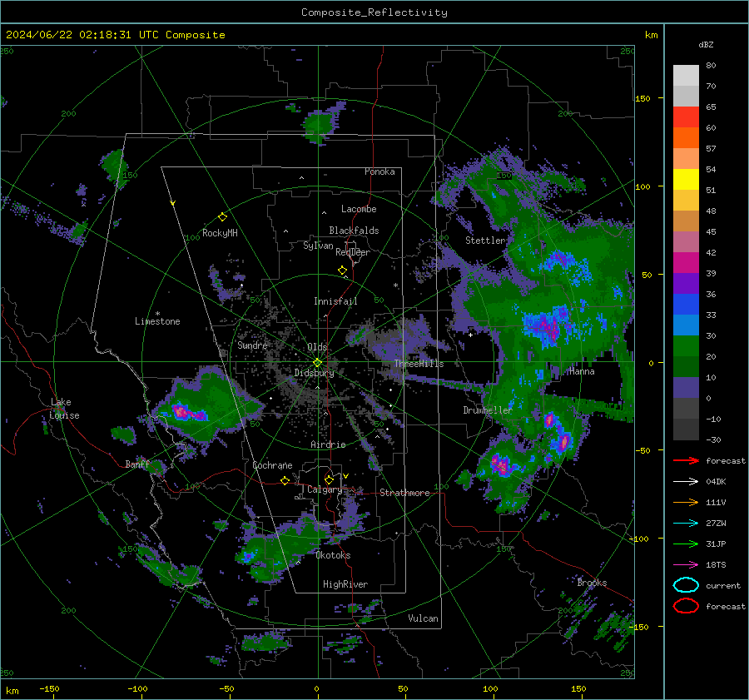Select the orange 57–60 dBZ swatch
749x700 pixels.
coord(686,138)
